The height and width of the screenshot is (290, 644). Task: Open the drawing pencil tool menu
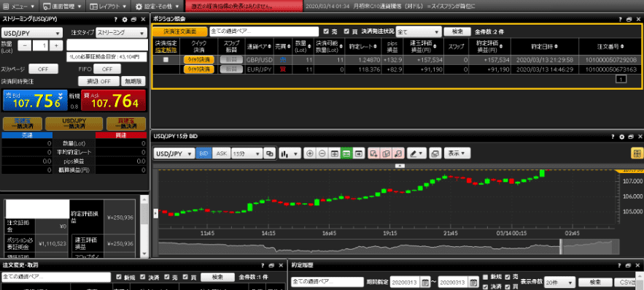tap(417, 153)
